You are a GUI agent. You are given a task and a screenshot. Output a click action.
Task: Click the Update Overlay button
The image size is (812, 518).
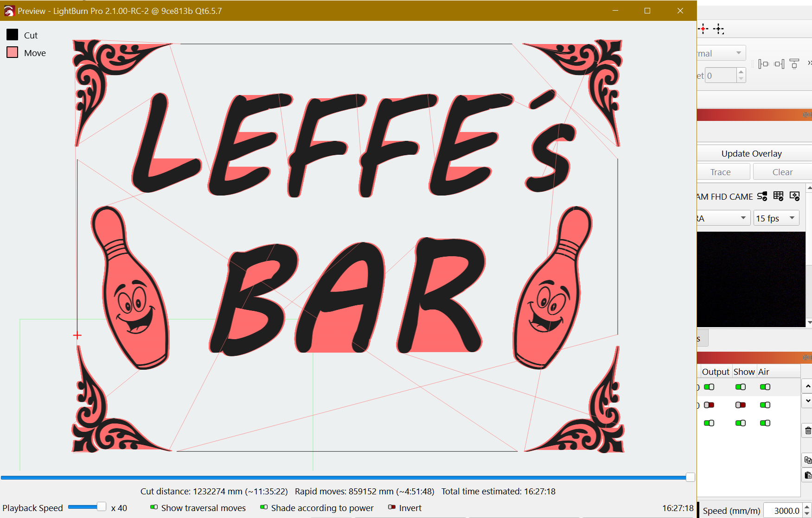(751, 153)
